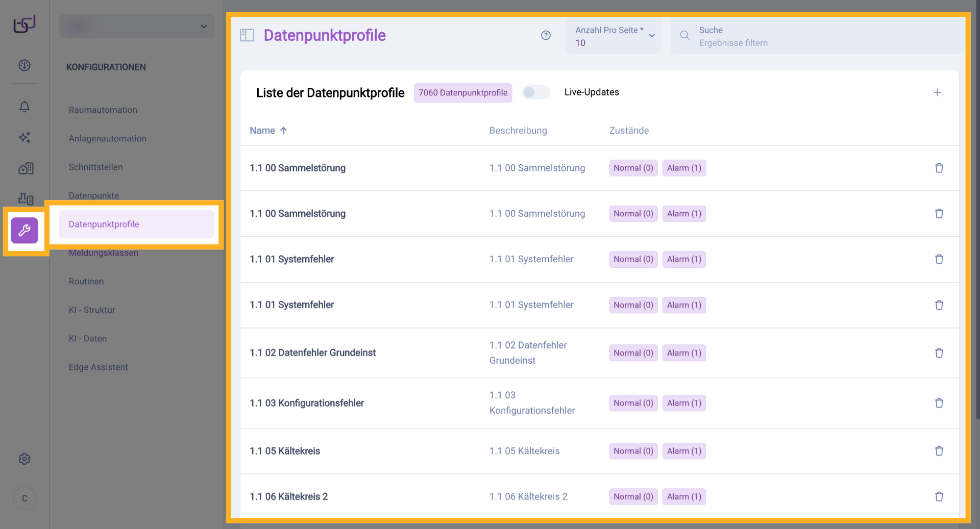980x529 pixels.
Task: Click the dashboard speedometer icon
Action: pyautogui.click(x=24, y=65)
